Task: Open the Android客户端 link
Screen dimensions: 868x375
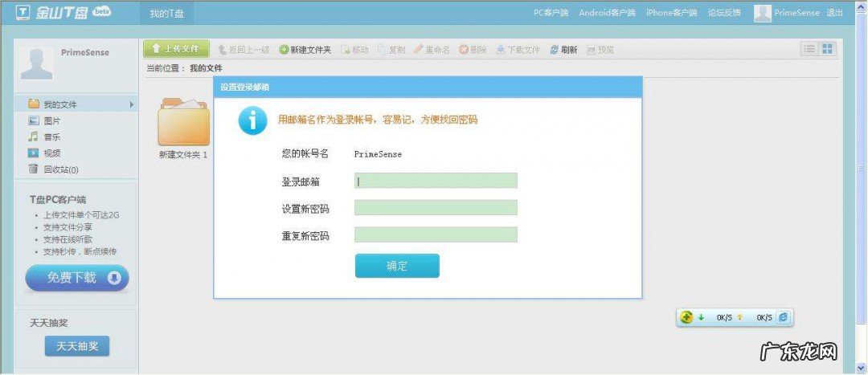Action: [608, 13]
